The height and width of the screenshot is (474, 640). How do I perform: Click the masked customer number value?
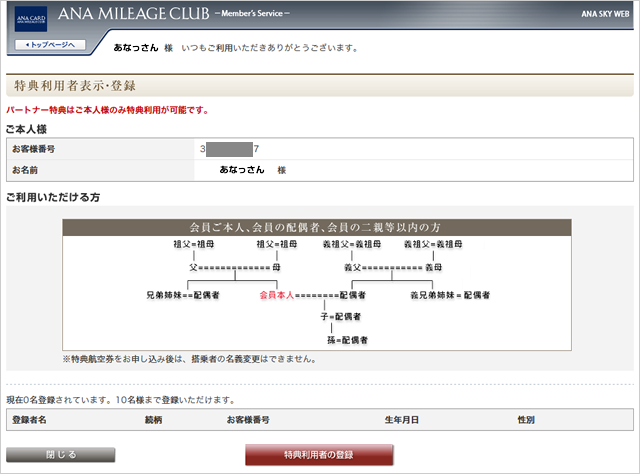(229, 149)
